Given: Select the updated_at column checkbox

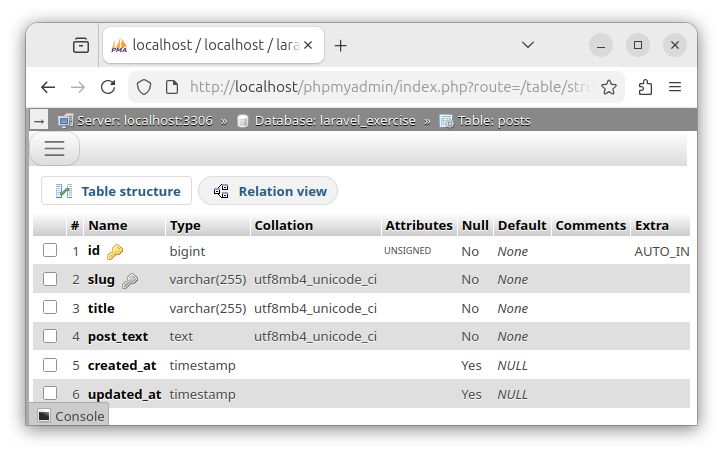Looking at the screenshot, I should [50, 394].
